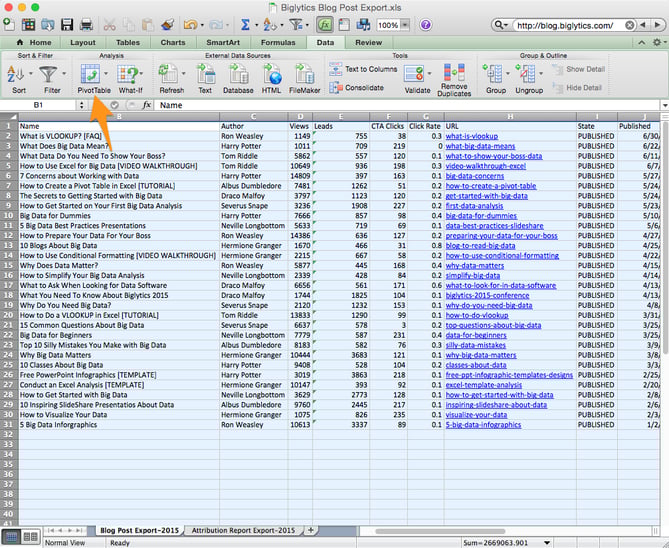Click the B1 name box
The width and height of the screenshot is (669, 548).
pos(38,105)
